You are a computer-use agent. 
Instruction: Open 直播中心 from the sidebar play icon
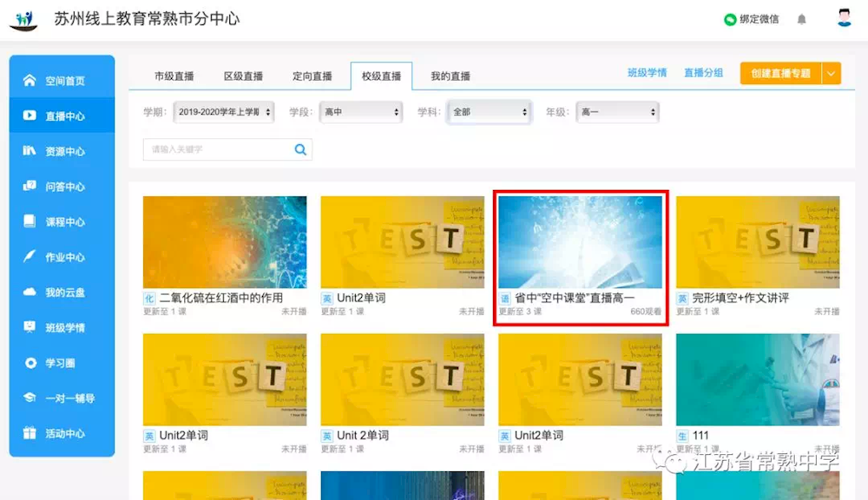(x=30, y=115)
